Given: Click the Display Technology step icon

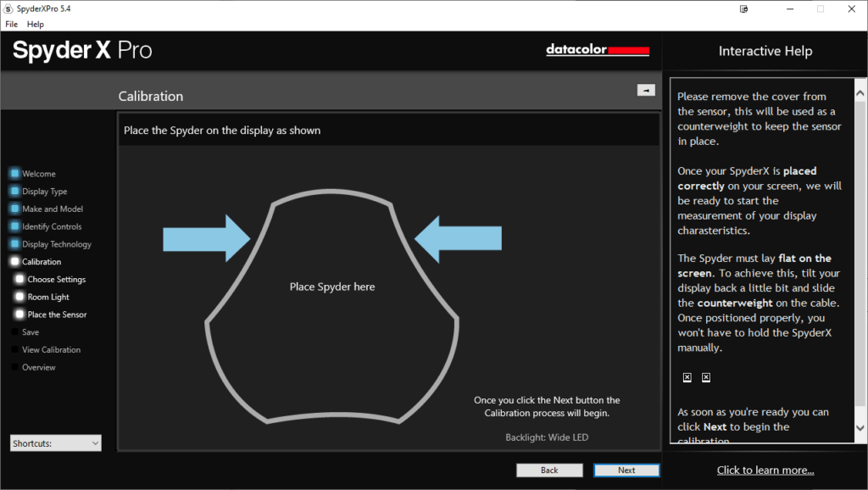Looking at the screenshot, I should click(15, 244).
